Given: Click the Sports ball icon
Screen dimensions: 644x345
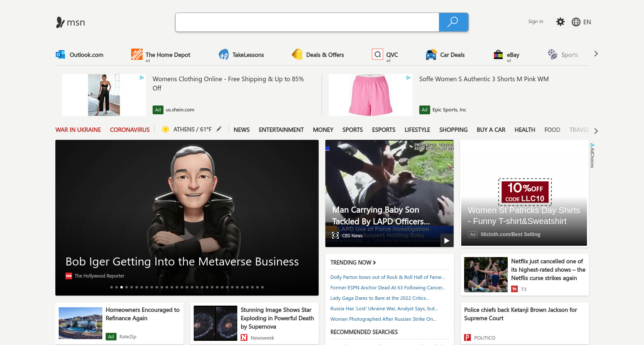Looking at the screenshot, I should point(553,54).
